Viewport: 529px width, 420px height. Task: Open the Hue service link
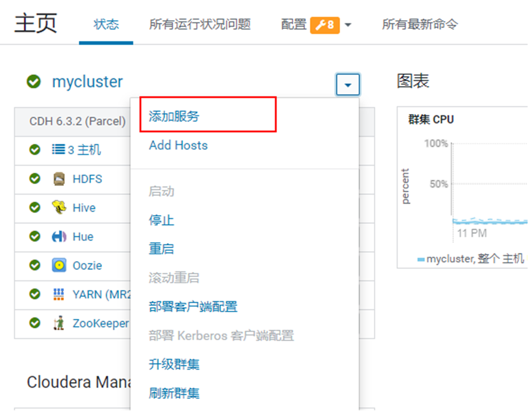pos(83,237)
